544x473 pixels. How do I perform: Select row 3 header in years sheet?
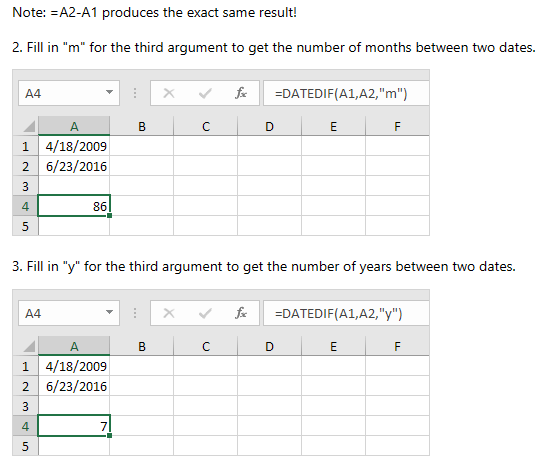point(25,406)
